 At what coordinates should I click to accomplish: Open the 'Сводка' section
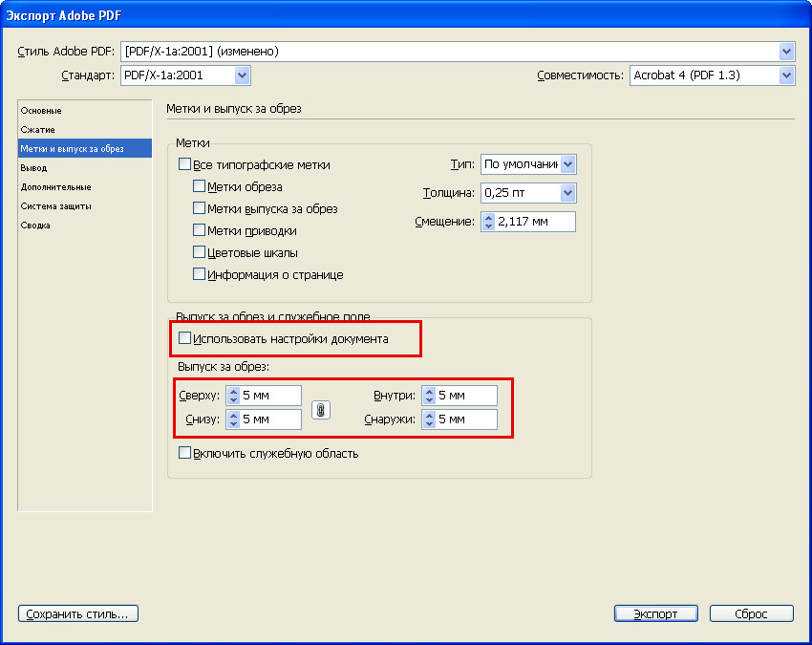pos(85,226)
